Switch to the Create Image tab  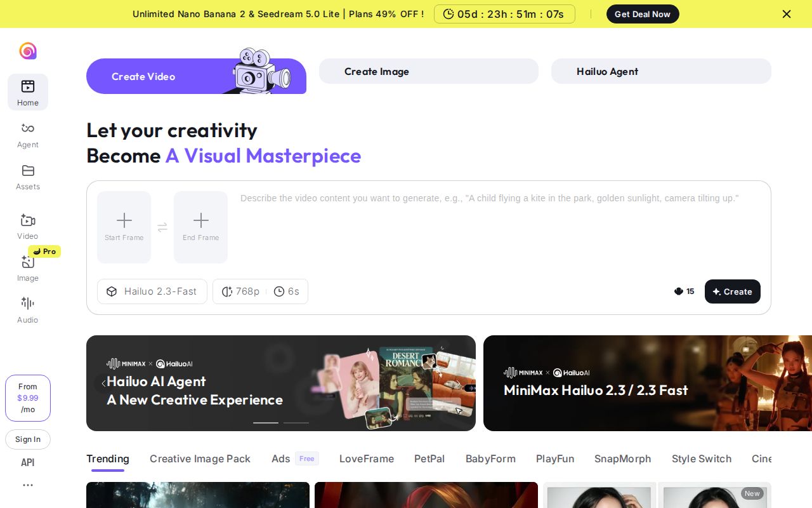428,71
